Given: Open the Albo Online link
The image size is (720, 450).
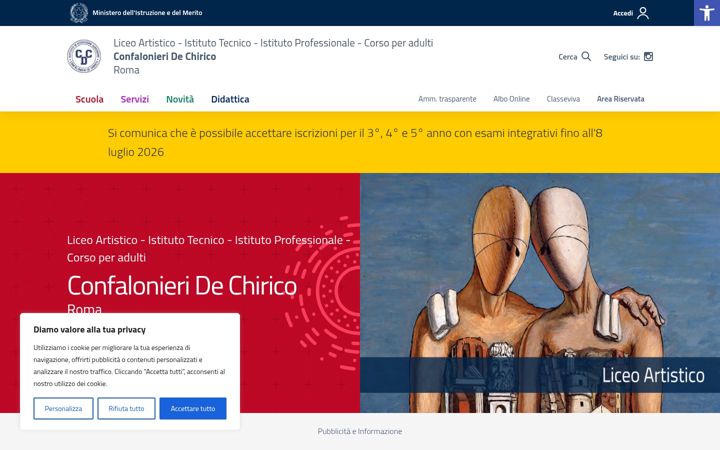Looking at the screenshot, I should (512, 99).
